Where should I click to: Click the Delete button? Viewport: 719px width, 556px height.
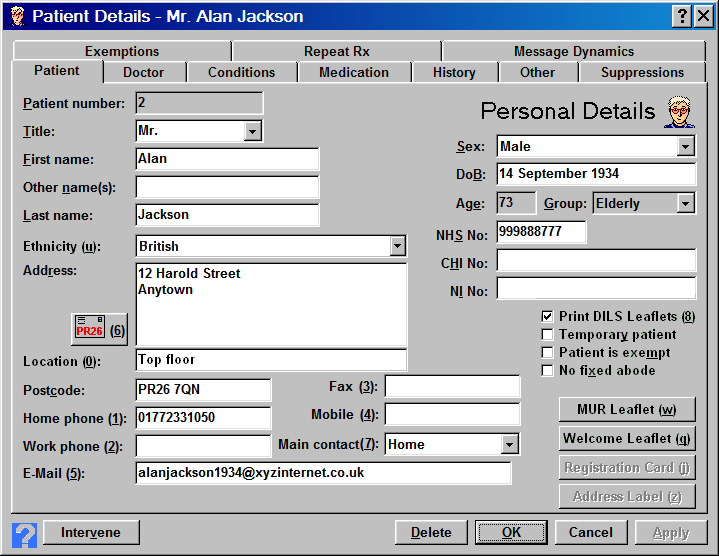click(x=431, y=533)
